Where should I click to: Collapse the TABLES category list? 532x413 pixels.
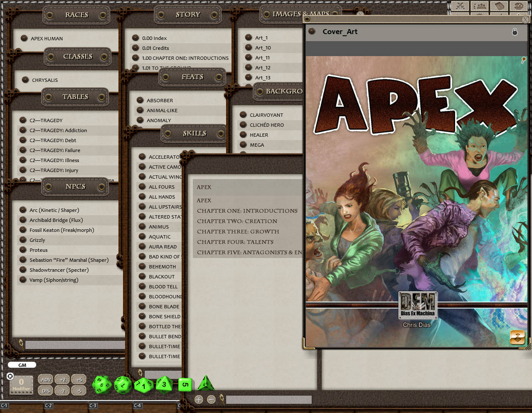75,97
